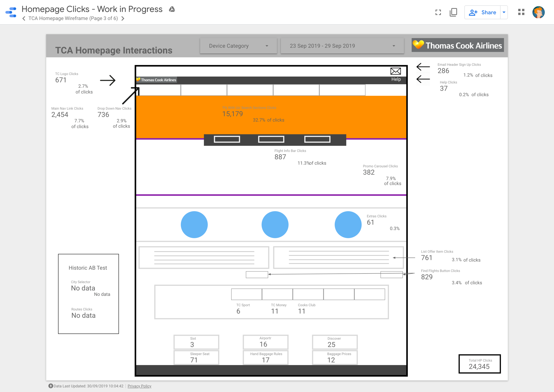Select the Sixt scorecard box

196,342
